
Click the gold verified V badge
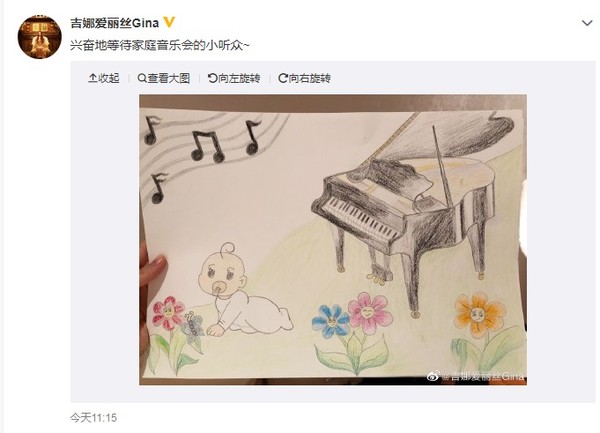pos(169,23)
